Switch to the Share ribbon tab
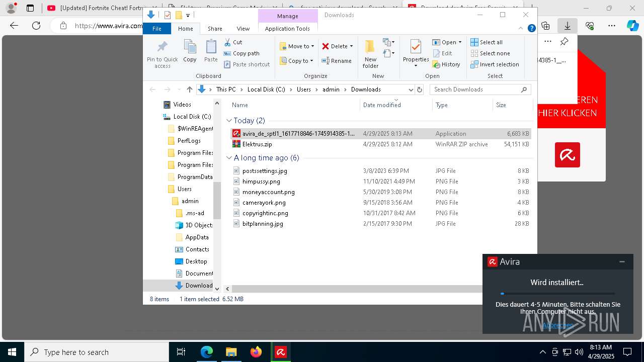This screenshot has width=644, height=362. 215,29
